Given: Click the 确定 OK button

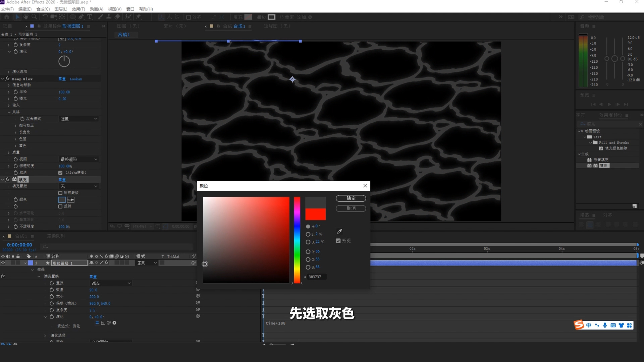Looking at the screenshot, I should click(351, 198).
